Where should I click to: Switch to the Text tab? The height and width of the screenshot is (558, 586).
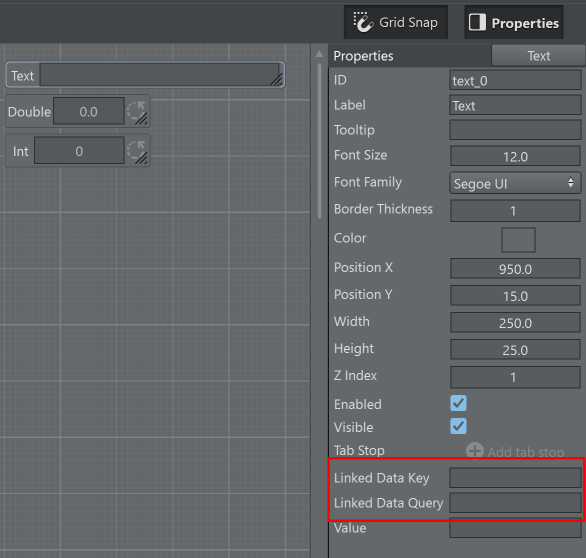click(538, 56)
